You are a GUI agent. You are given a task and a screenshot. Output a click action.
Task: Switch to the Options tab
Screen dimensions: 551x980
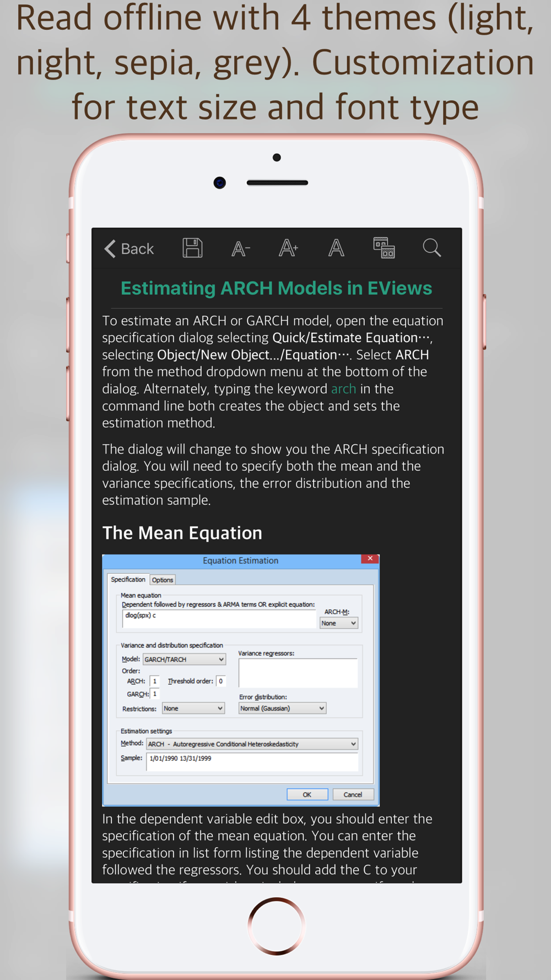pyautogui.click(x=163, y=580)
